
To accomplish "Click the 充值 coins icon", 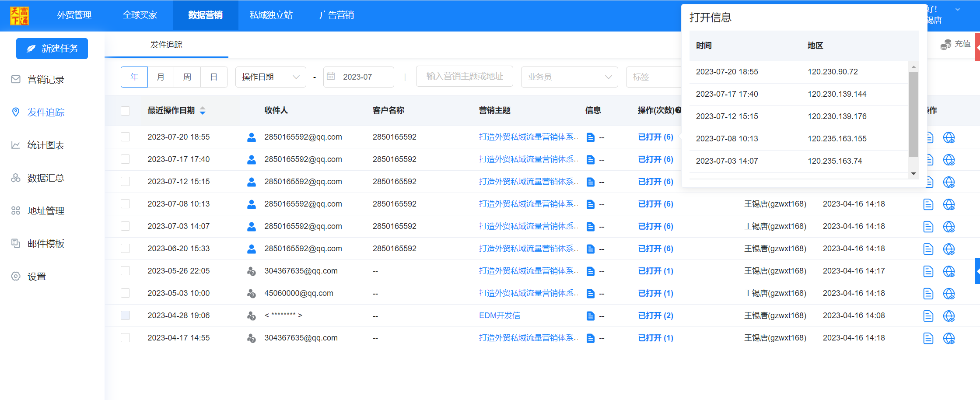I will 945,44.
